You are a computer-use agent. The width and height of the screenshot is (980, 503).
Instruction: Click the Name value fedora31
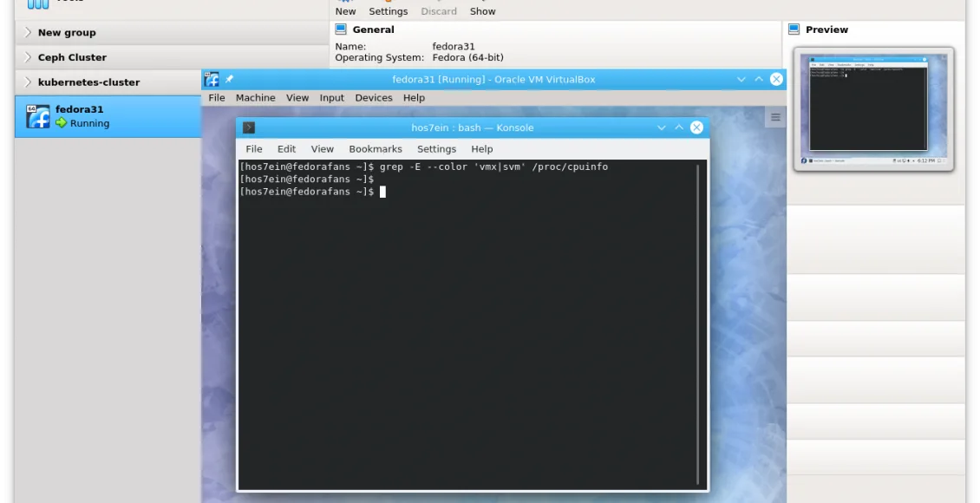click(x=453, y=46)
